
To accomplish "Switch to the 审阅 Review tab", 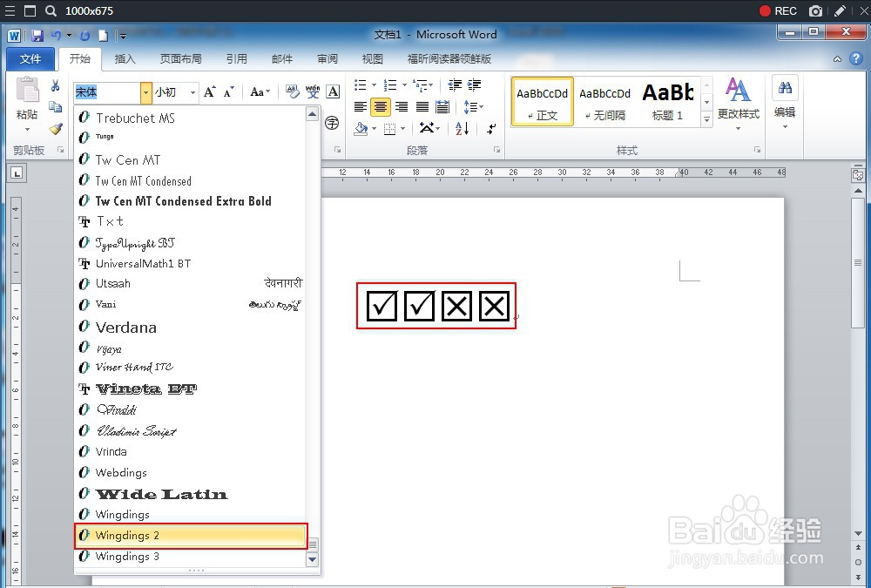I will point(327,59).
